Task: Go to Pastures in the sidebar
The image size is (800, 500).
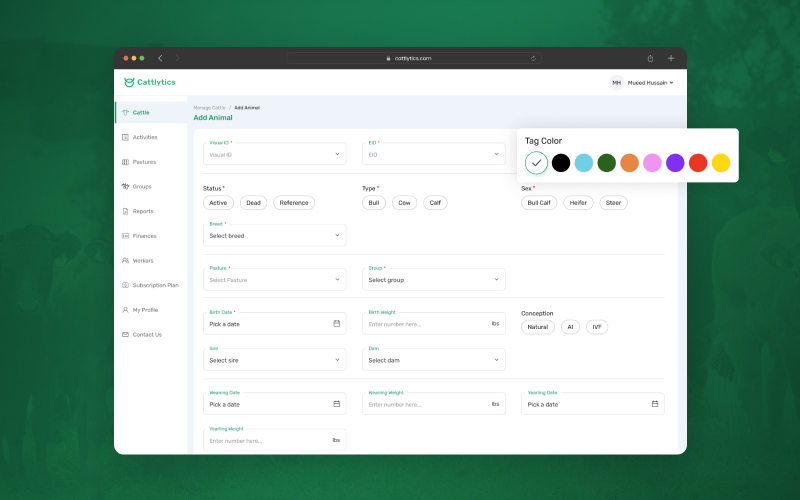Action: 143,162
